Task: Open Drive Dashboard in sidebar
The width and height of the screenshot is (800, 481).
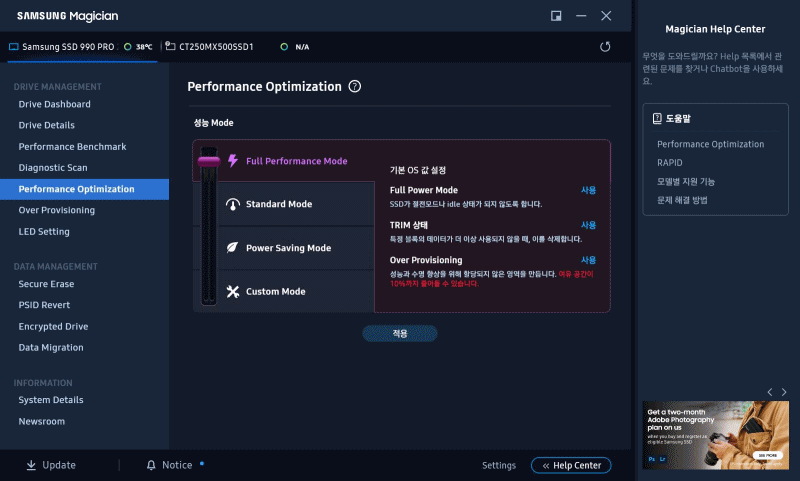Action: (55, 104)
